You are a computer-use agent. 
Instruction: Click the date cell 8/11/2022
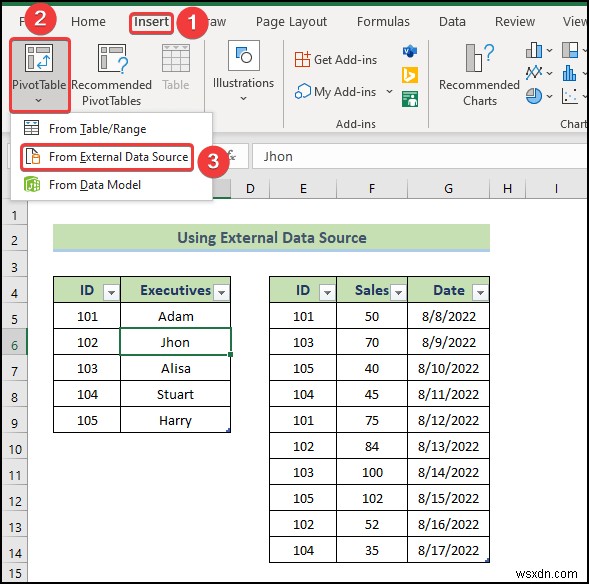(449, 394)
